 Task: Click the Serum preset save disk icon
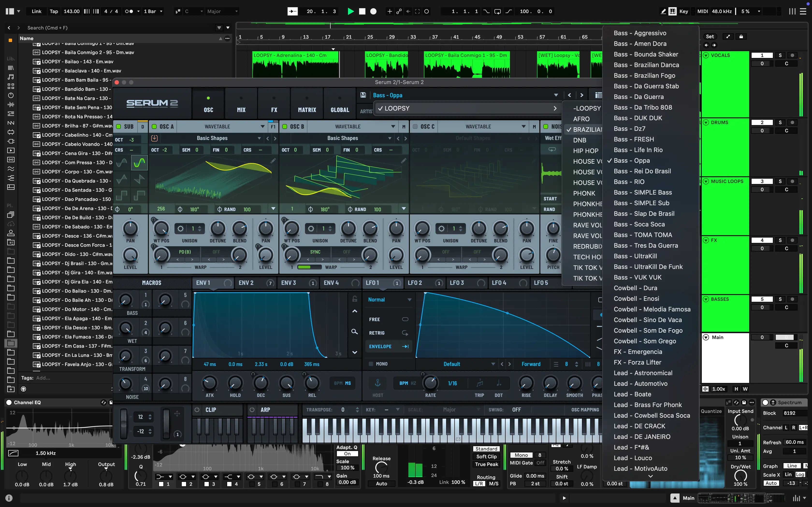(363, 95)
